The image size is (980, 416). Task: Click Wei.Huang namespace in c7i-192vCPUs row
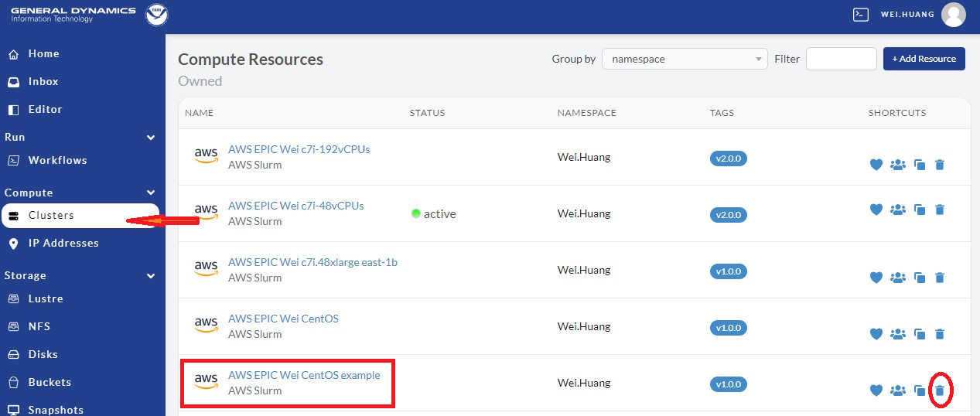point(584,157)
